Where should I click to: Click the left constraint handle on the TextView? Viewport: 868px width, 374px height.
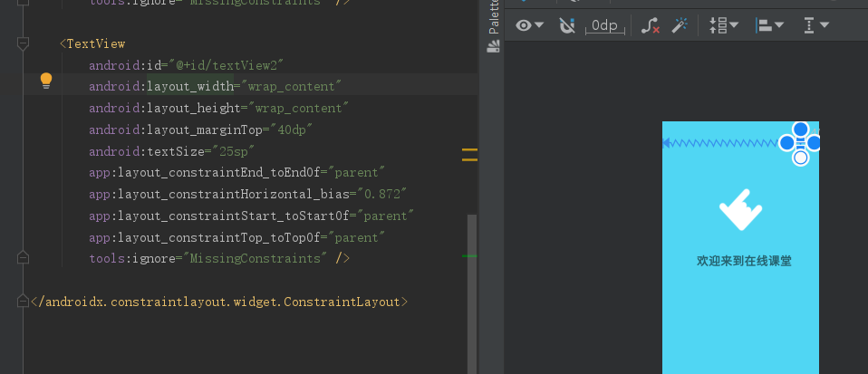[786, 143]
